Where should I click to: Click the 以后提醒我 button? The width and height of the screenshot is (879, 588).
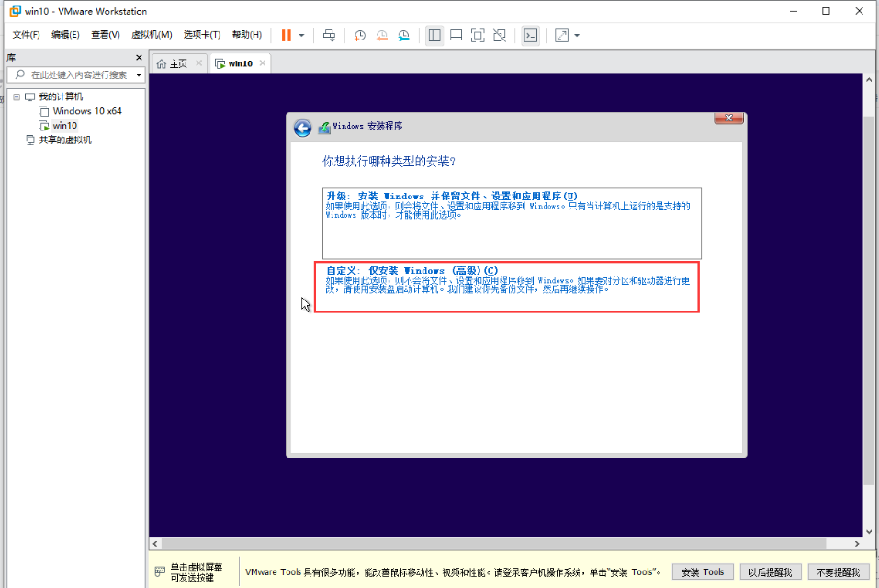pos(771,571)
